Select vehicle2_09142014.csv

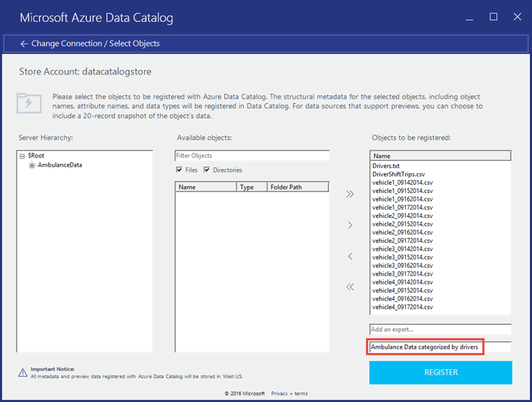point(402,216)
